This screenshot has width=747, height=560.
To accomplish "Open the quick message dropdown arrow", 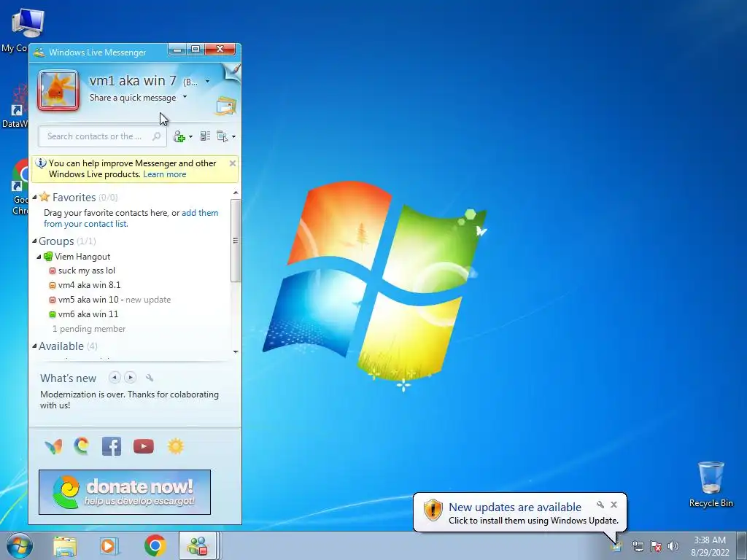I will pos(185,97).
